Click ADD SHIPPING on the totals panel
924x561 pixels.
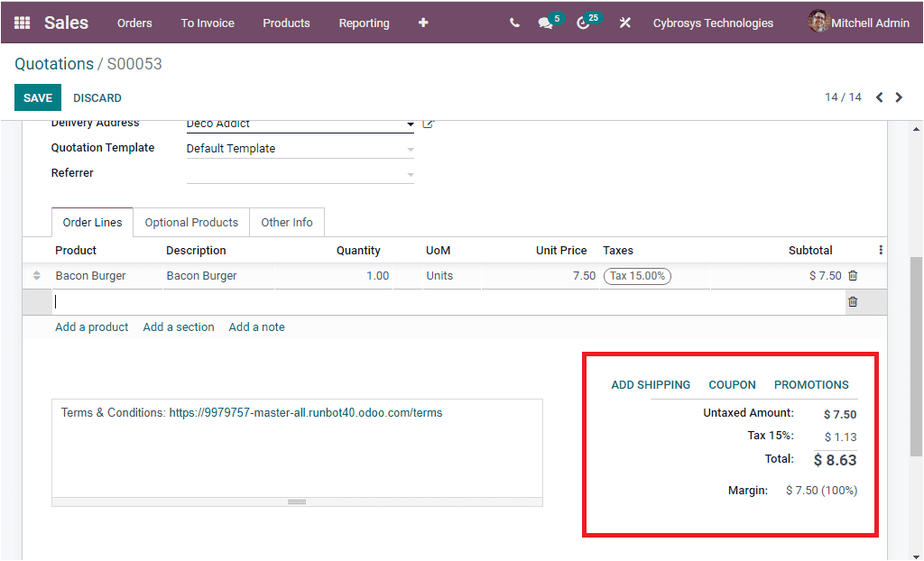[x=651, y=384]
